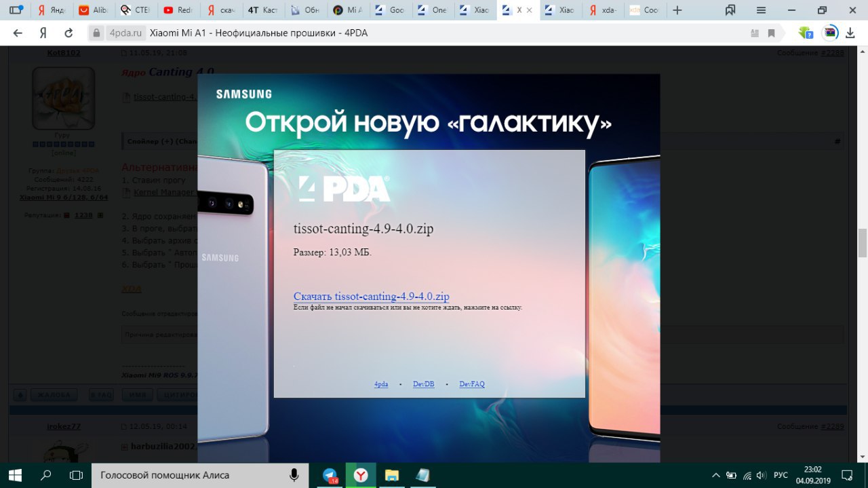Open the bookmarks collections icon in title bar
The height and width of the screenshot is (488, 868).
click(730, 10)
